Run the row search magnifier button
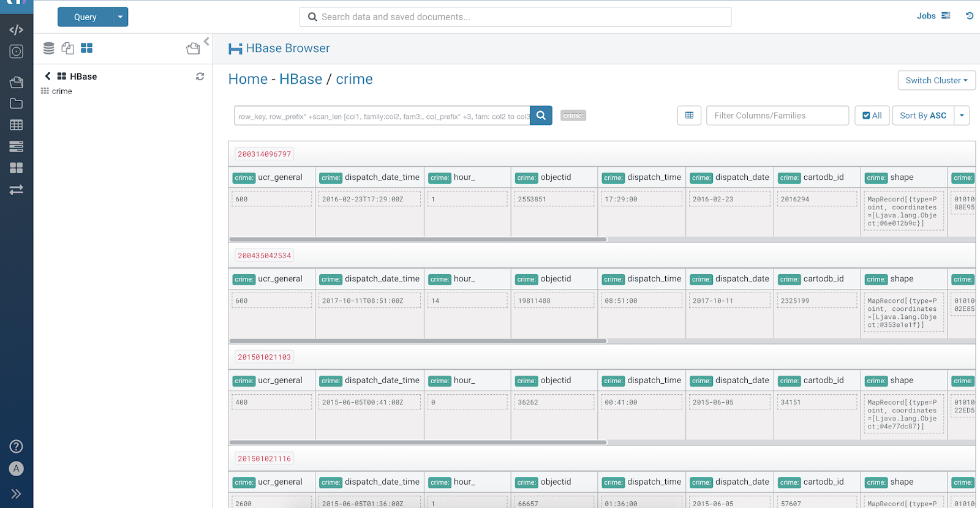The width and height of the screenshot is (980, 508). [541, 116]
